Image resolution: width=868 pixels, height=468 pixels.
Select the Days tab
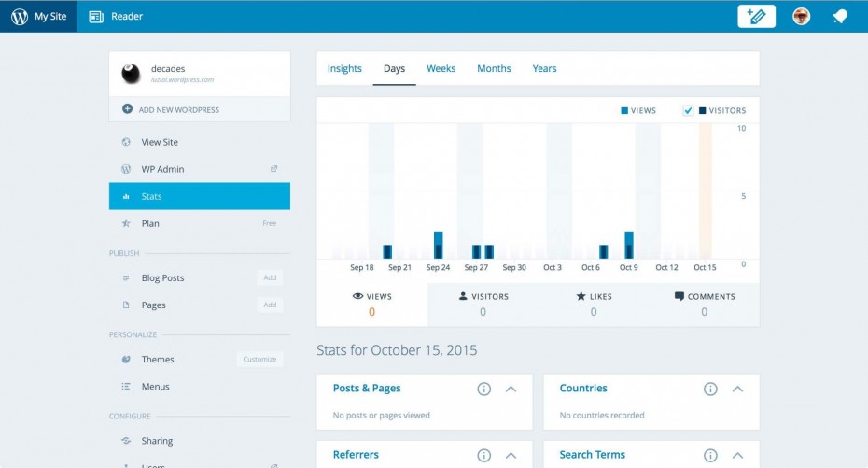(x=394, y=69)
